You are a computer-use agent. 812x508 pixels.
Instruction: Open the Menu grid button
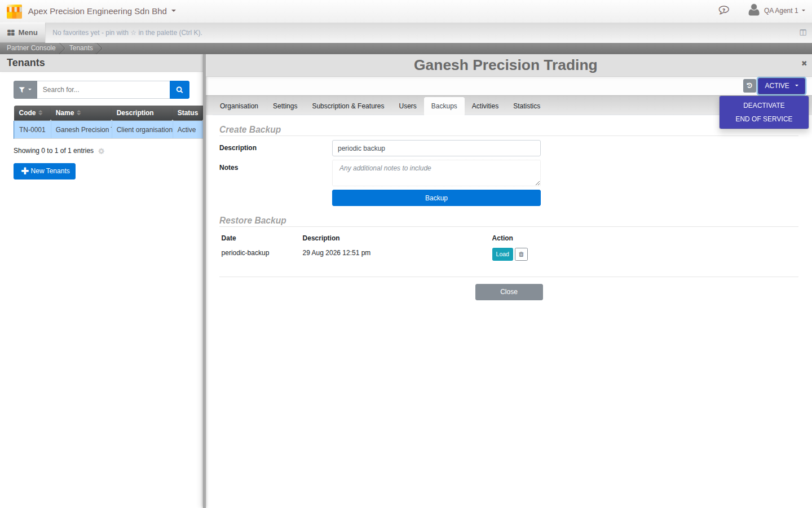coord(23,33)
